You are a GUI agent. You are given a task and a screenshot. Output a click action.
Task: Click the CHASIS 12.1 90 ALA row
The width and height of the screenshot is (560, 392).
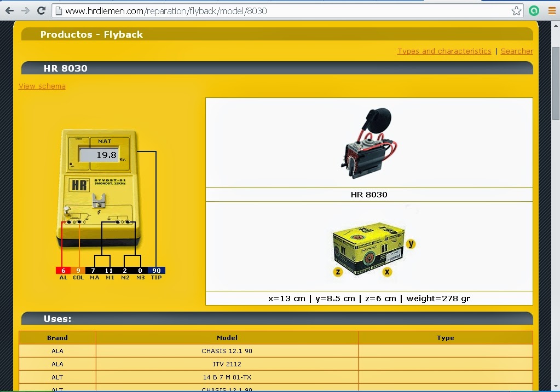coord(276,351)
